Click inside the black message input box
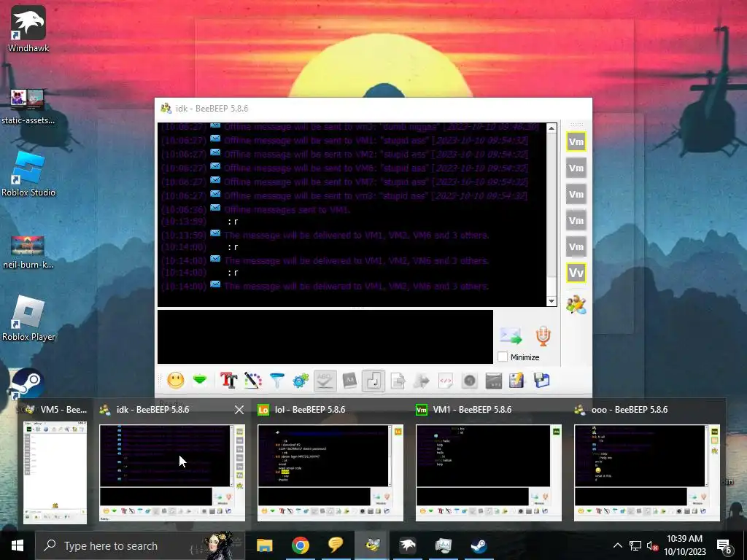This screenshot has height=560, width=747. pos(325,337)
